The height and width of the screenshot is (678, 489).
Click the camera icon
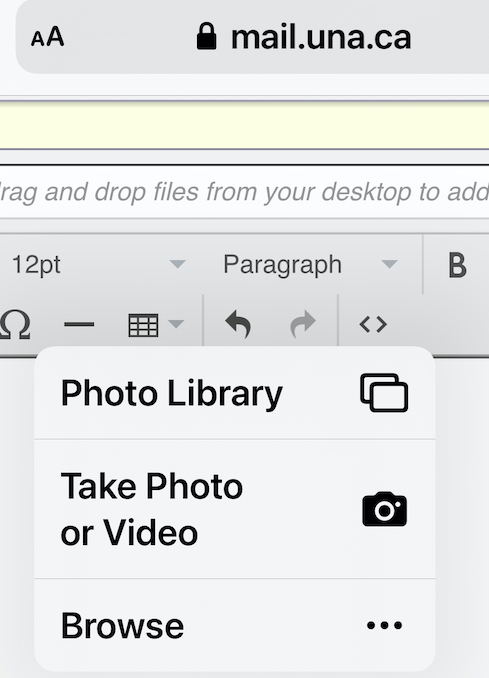click(x=384, y=509)
